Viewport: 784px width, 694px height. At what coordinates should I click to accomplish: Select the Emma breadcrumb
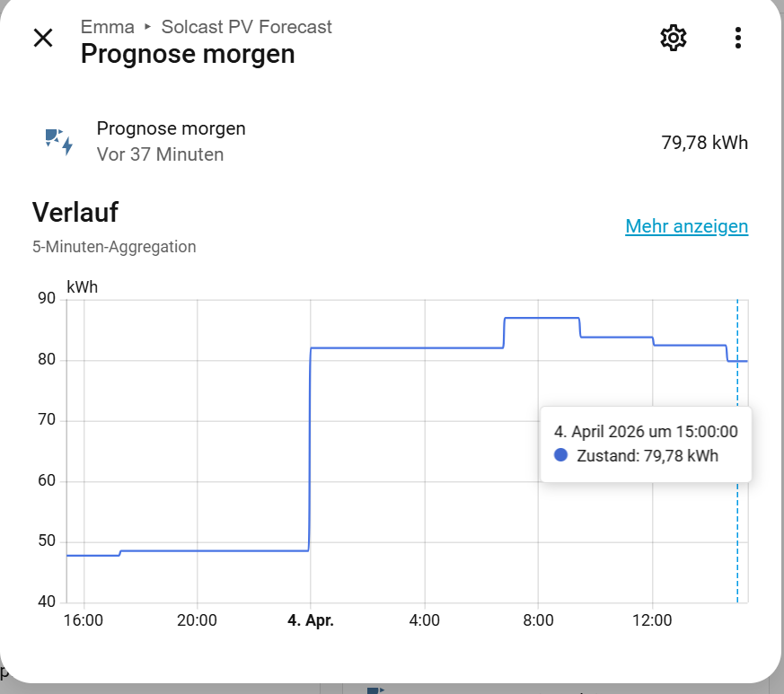pyautogui.click(x=108, y=27)
